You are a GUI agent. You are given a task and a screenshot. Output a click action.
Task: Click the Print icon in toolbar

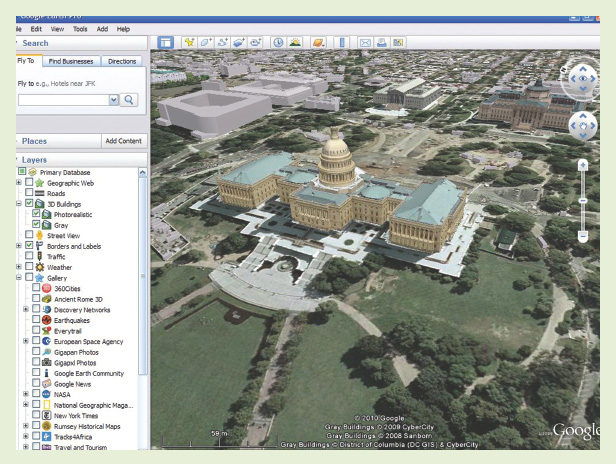(383, 44)
